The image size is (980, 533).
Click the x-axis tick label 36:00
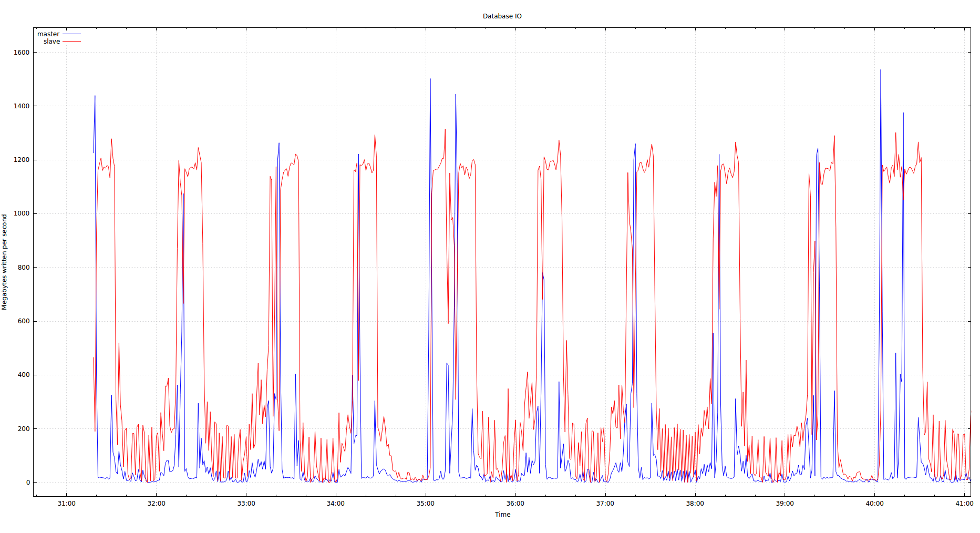tap(515, 504)
